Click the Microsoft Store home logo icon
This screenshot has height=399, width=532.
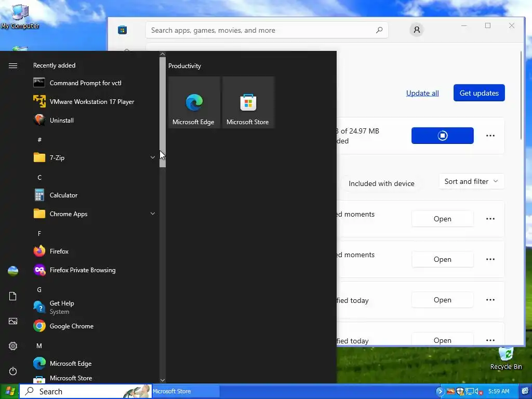tap(122, 30)
